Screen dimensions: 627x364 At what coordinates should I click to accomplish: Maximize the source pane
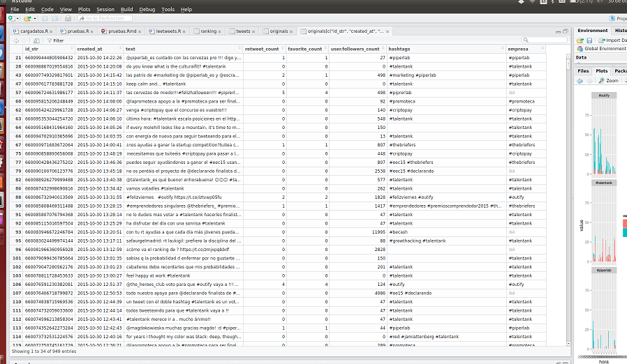pos(566,31)
